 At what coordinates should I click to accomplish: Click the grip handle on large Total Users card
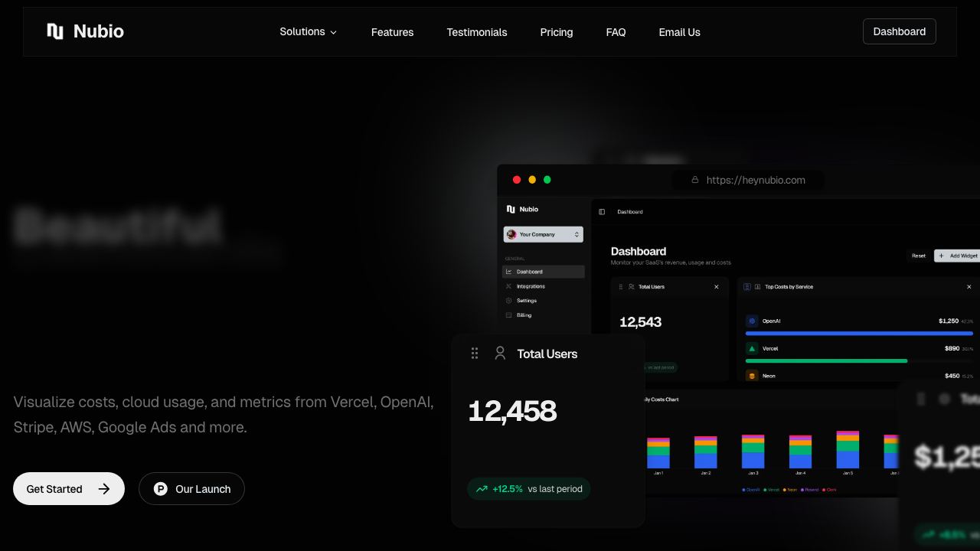475,353
